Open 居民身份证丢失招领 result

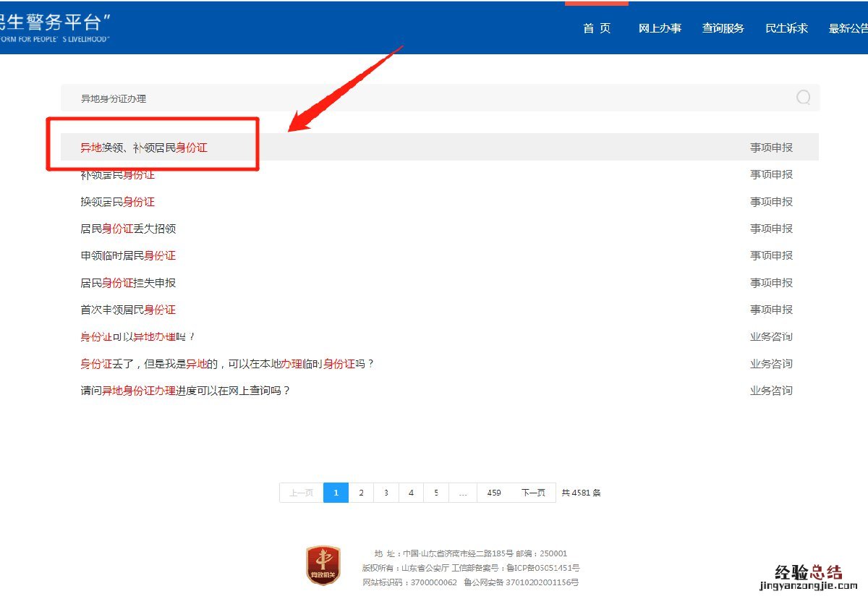(x=128, y=229)
